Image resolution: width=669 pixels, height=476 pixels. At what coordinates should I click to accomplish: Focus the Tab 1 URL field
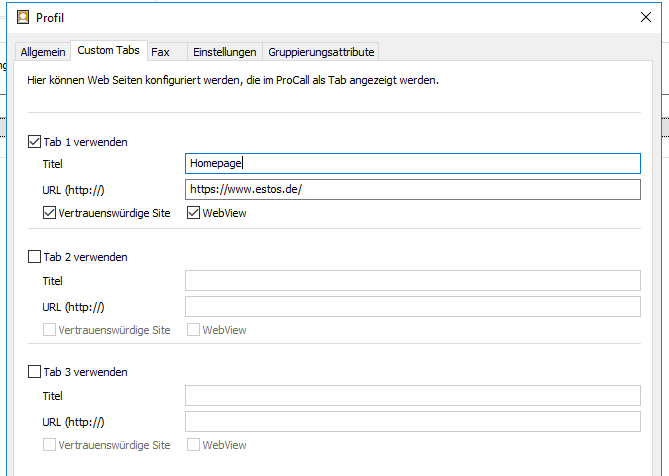pyautogui.click(x=412, y=190)
